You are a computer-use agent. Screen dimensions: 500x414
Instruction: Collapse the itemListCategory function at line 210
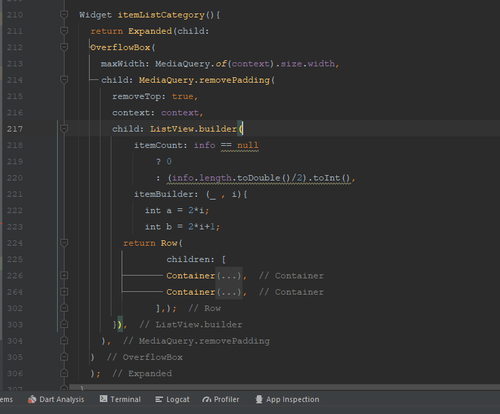click(64, 15)
